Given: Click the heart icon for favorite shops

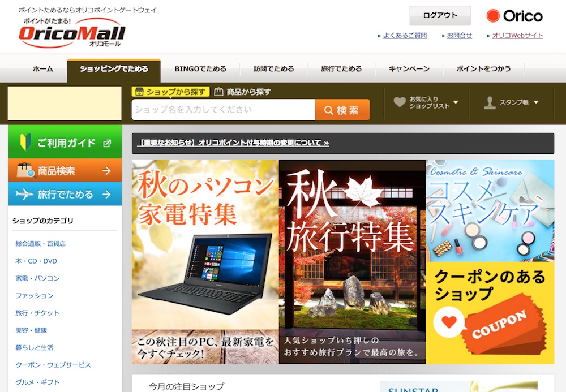Looking at the screenshot, I should click(x=400, y=102).
